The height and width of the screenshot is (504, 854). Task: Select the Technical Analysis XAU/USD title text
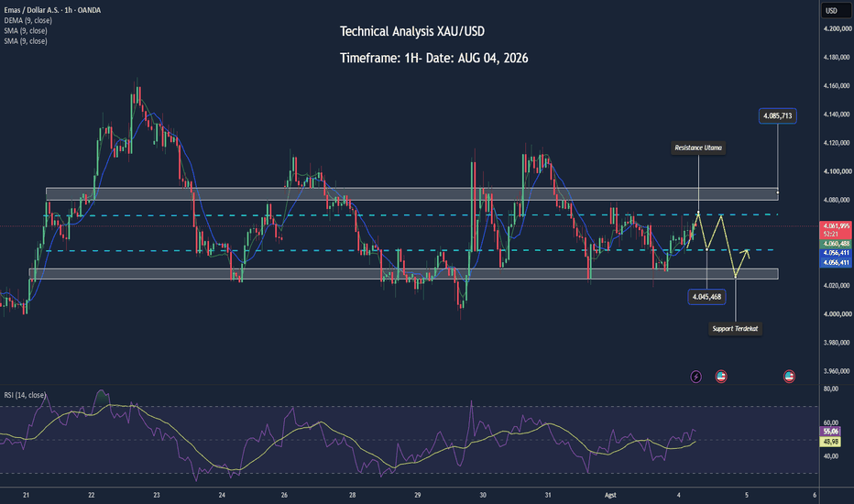(412, 31)
